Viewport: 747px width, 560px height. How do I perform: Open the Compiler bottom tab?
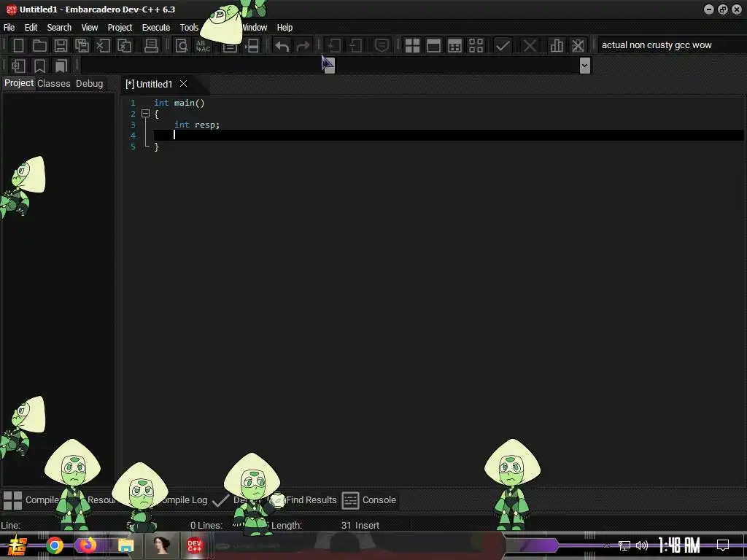[x=31, y=500]
